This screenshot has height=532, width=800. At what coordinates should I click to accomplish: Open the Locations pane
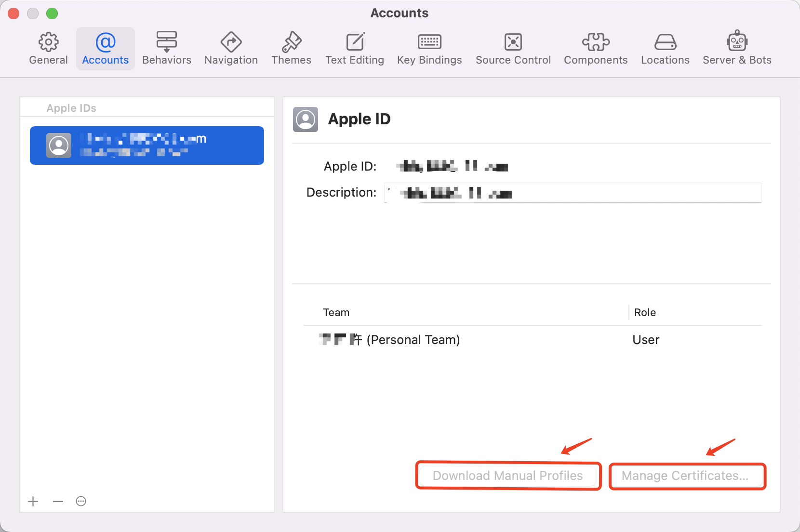tap(665, 48)
